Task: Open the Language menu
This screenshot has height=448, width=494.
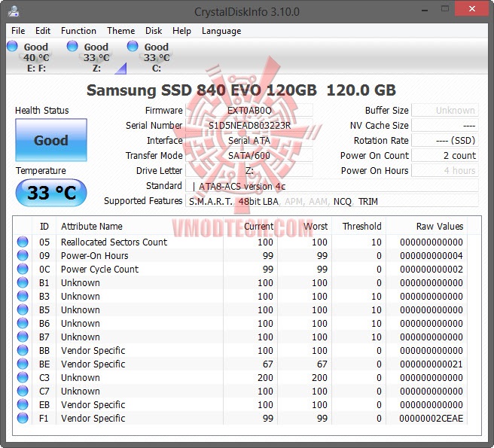Action: 221,31
